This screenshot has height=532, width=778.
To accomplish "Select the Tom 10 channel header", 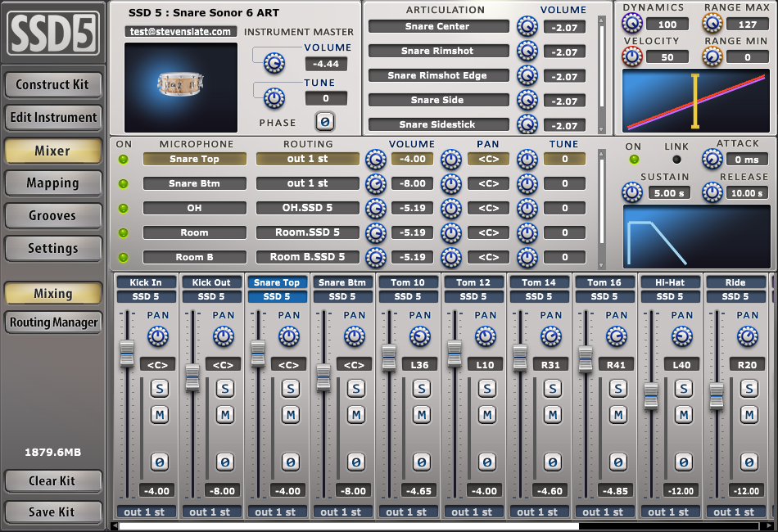I will (408, 282).
